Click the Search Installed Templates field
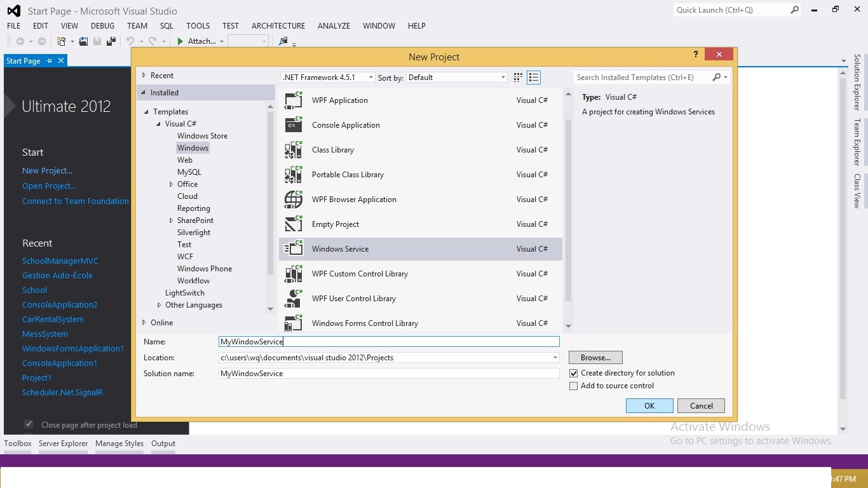868x488 pixels. click(x=642, y=78)
